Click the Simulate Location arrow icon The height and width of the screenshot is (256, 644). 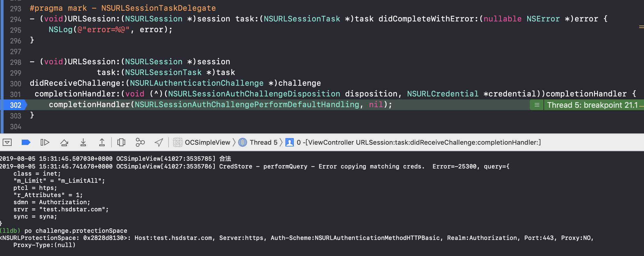pos(159,142)
